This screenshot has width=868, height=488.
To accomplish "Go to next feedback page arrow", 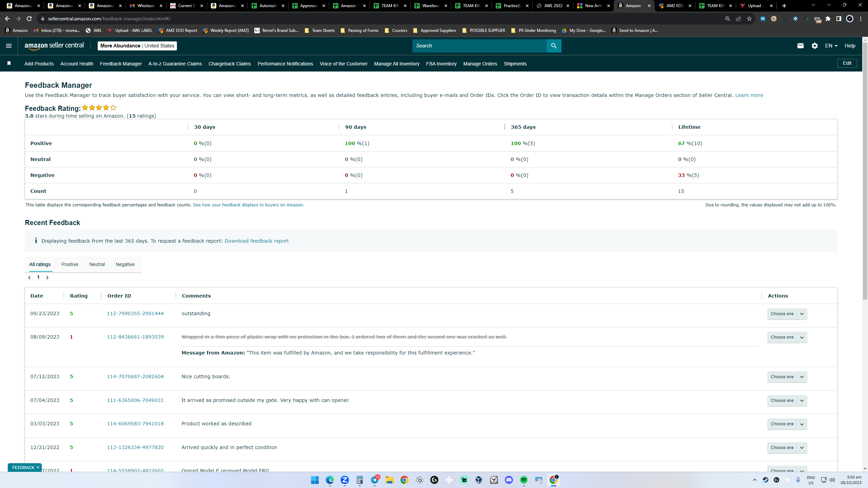I will coord(47,278).
